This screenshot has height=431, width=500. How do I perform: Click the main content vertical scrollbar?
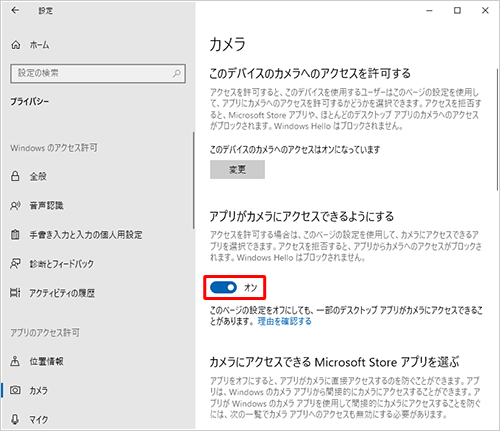pyautogui.click(x=497, y=130)
